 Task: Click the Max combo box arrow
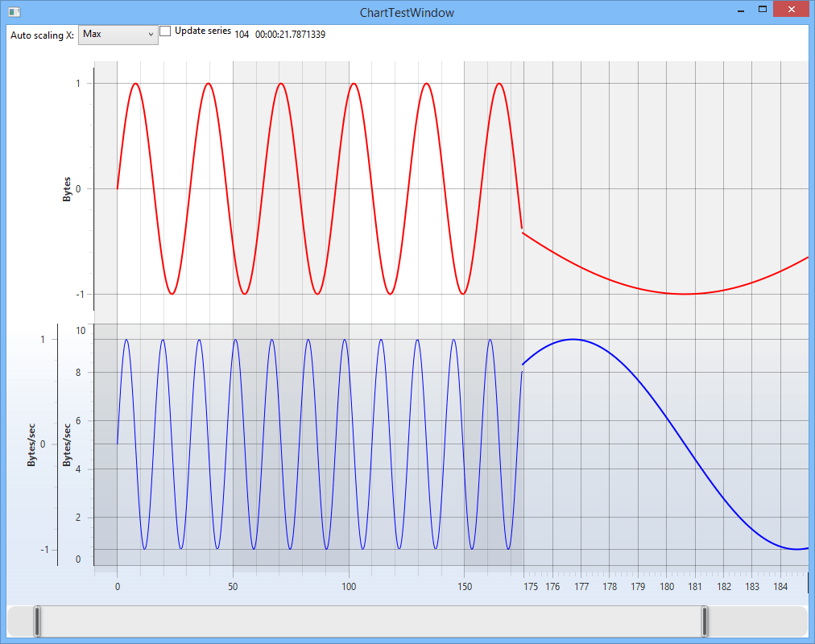click(x=151, y=35)
